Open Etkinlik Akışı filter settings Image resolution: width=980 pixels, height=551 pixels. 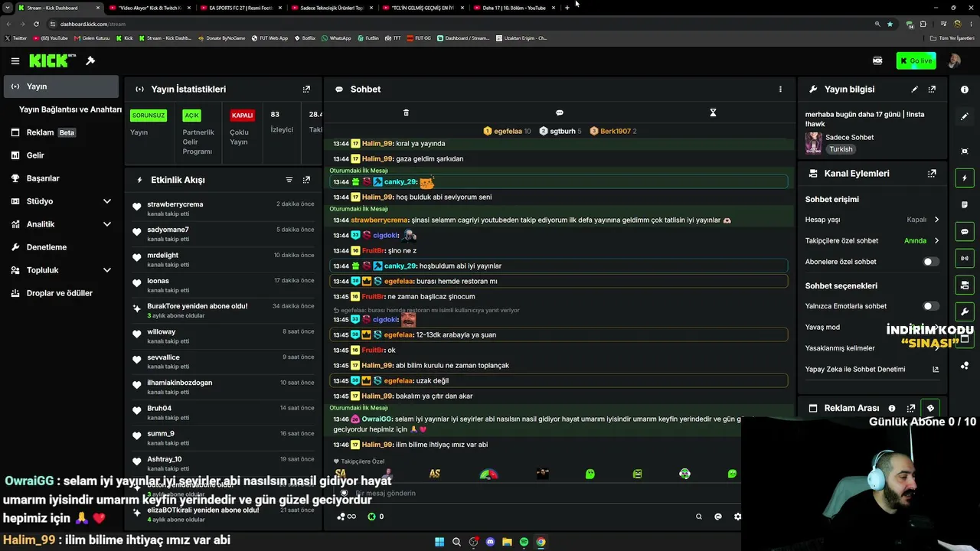click(289, 180)
